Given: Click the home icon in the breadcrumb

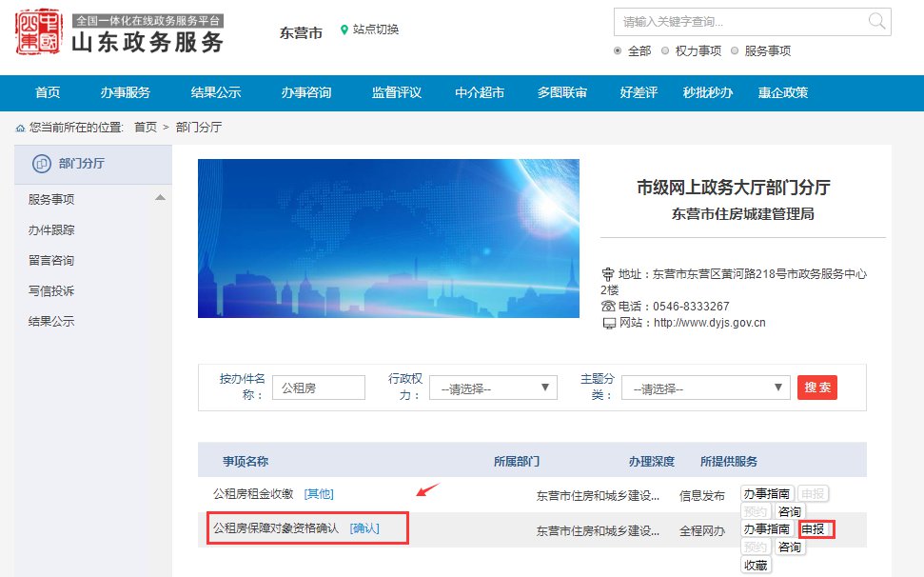Looking at the screenshot, I should point(21,128).
